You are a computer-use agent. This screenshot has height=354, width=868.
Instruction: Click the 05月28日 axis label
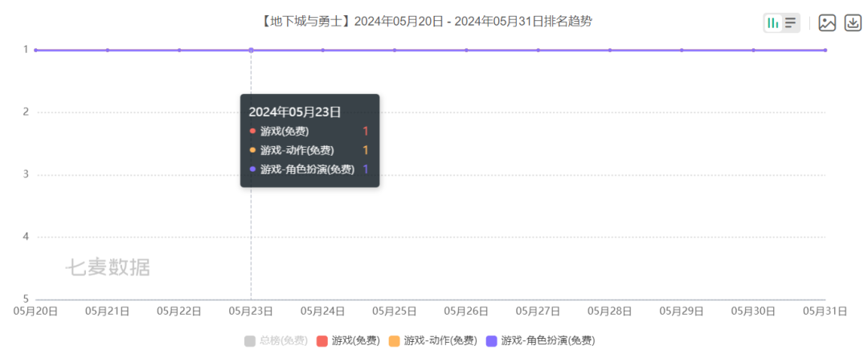pyautogui.click(x=609, y=311)
